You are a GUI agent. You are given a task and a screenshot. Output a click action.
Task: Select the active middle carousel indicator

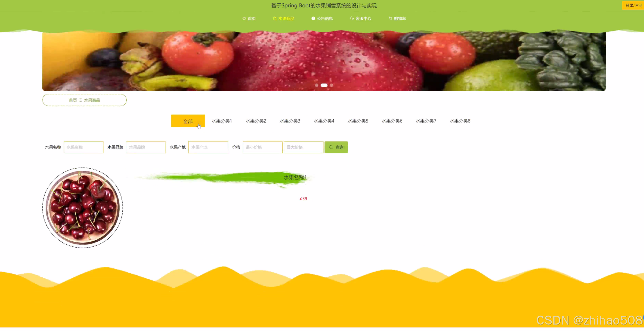pyautogui.click(x=324, y=85)
